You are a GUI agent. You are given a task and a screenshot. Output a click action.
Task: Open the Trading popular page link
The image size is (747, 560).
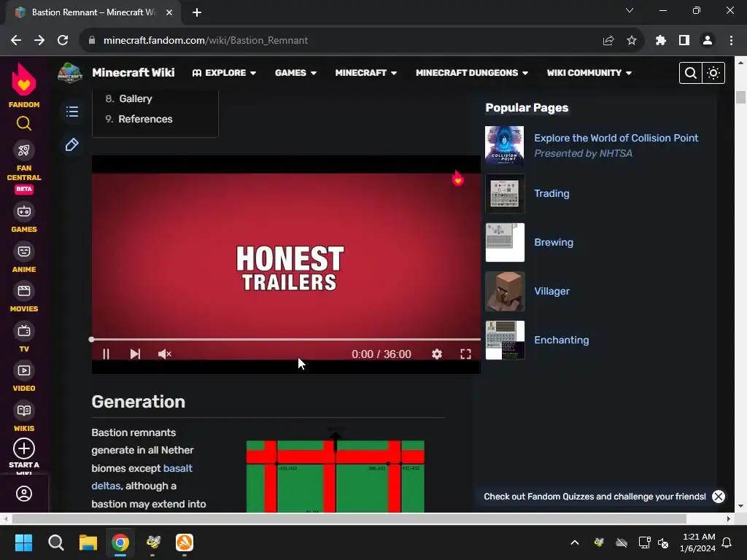(551, 193)
